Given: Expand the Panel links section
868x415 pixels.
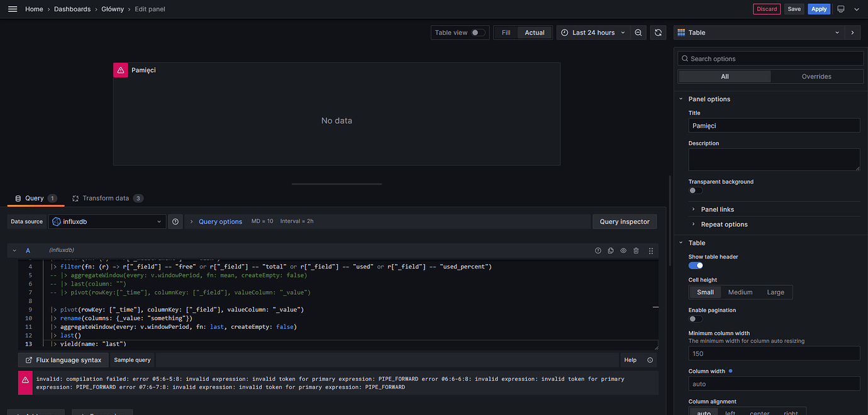Looking at the screenshot, I should pos(717,209).
